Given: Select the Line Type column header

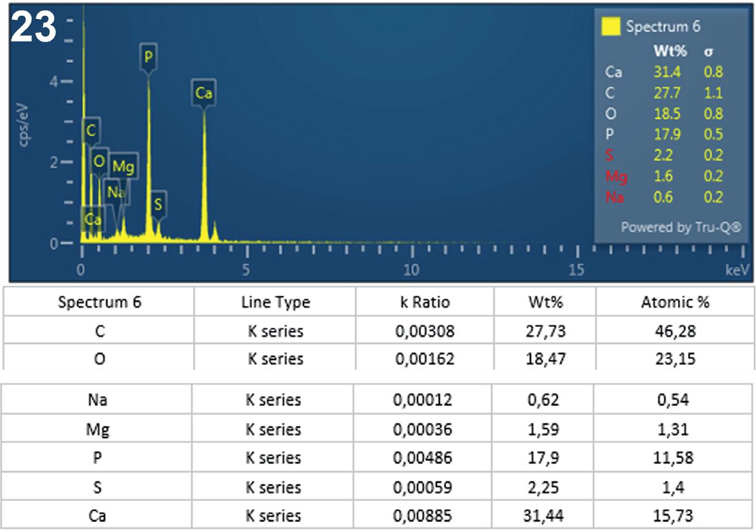Looking at the screenshot, I should click(x=275, y=302).
